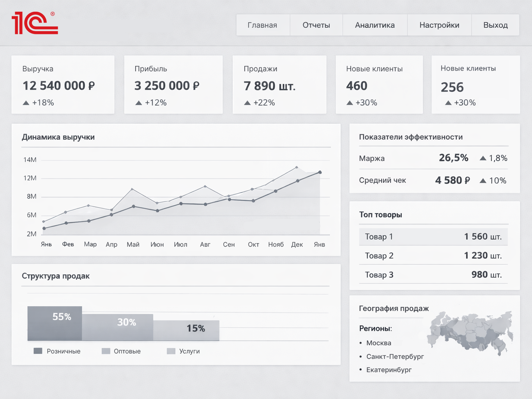Click the 15% bar segment

[186, 330]
